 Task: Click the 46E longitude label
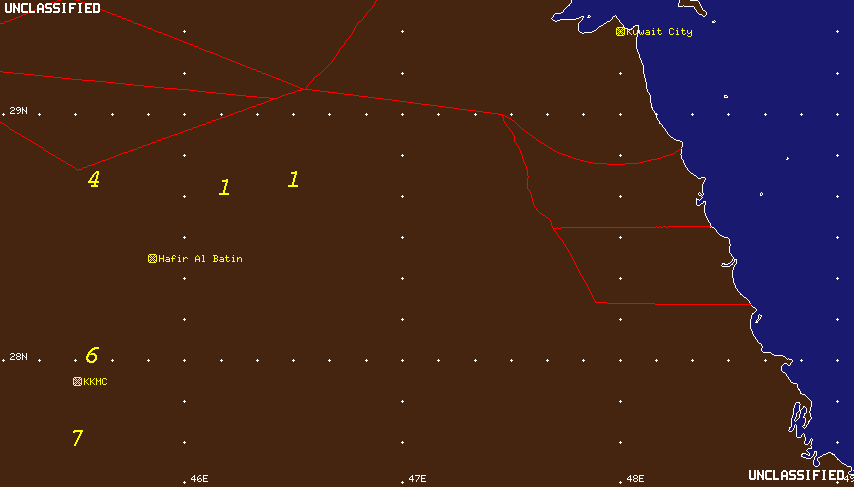pyautogui.click(x=199, y=479)
